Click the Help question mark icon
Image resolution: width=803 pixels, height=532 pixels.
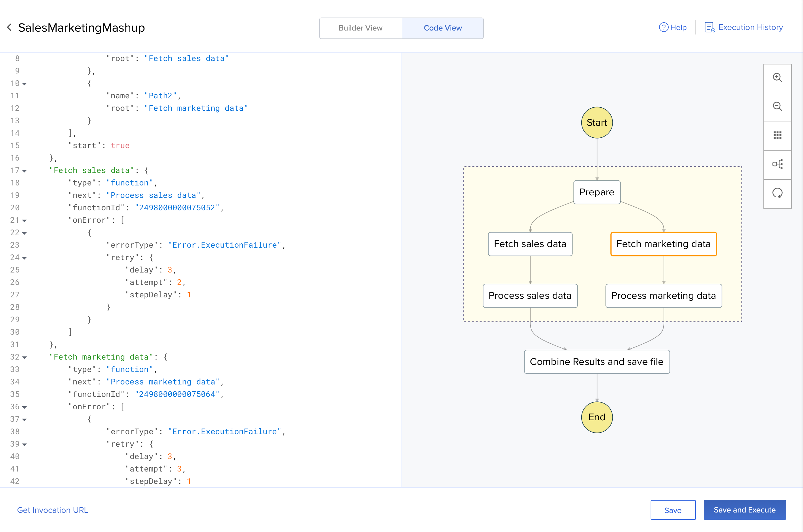click(x=663, y=27)
